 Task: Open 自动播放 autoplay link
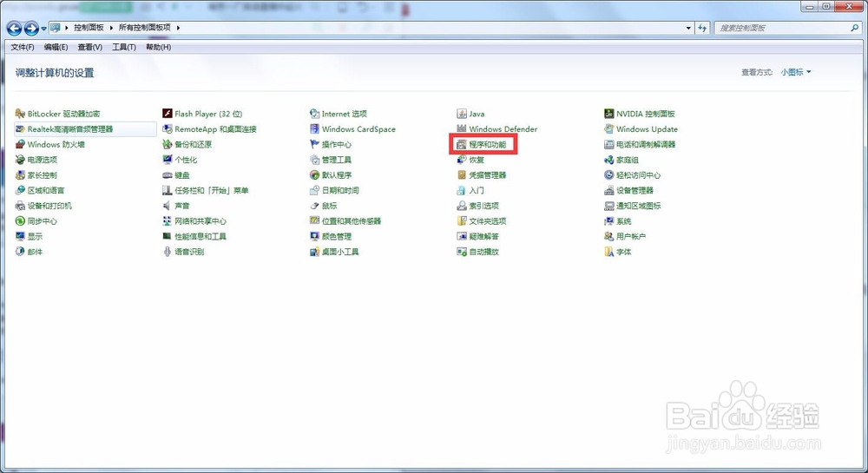(483, 252)
